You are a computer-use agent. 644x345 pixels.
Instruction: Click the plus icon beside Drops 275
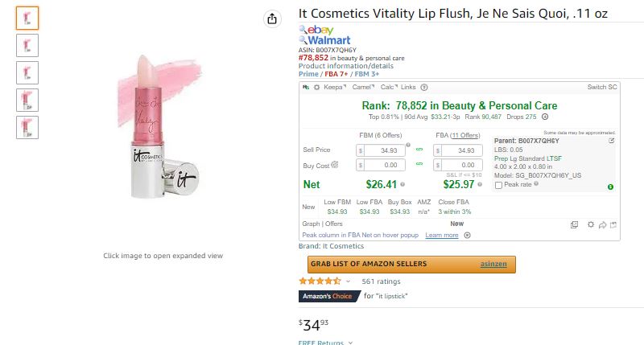545,117
